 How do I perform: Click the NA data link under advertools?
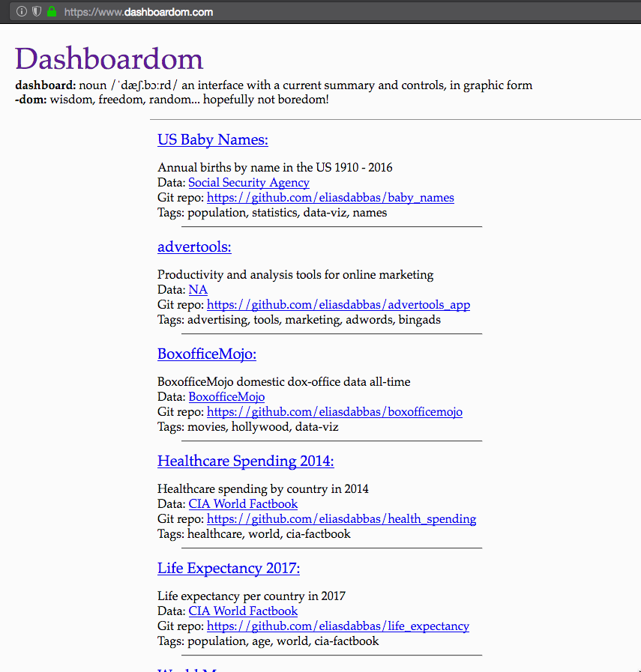pos(198,290)
